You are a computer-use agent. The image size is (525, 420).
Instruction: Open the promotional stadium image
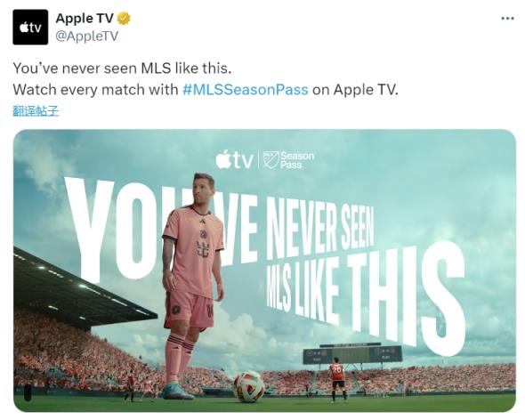[x=264, y=271]
